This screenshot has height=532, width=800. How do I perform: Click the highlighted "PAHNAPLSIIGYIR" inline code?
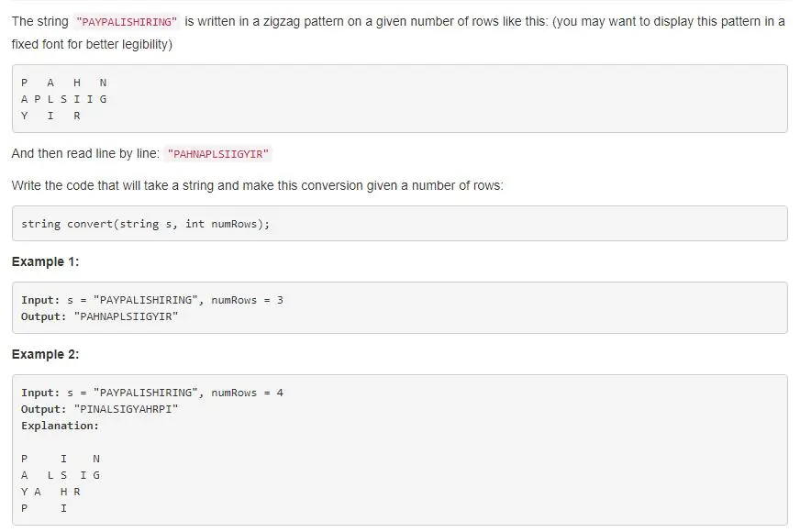pyautogui.click(x=218, y=154)
